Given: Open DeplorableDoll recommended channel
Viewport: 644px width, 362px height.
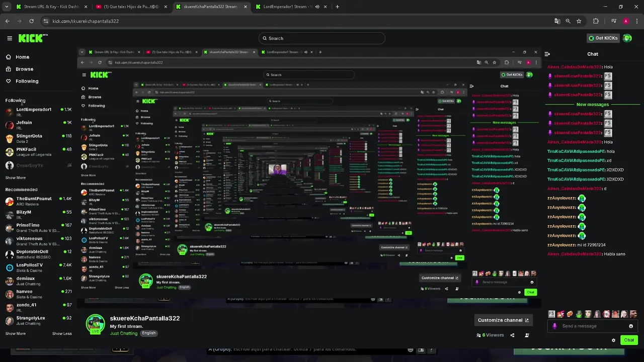Looking at the screenshot, I should [39, 254].
